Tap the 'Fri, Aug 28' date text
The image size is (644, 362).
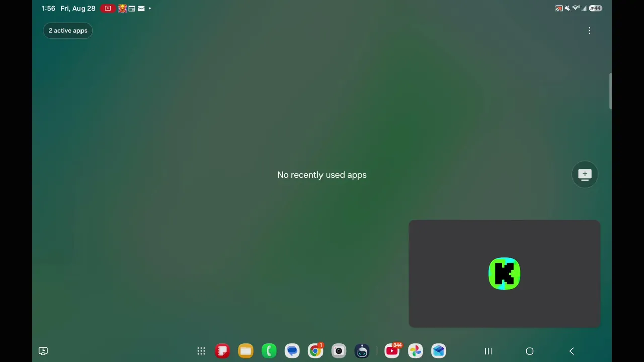(77, 8)
